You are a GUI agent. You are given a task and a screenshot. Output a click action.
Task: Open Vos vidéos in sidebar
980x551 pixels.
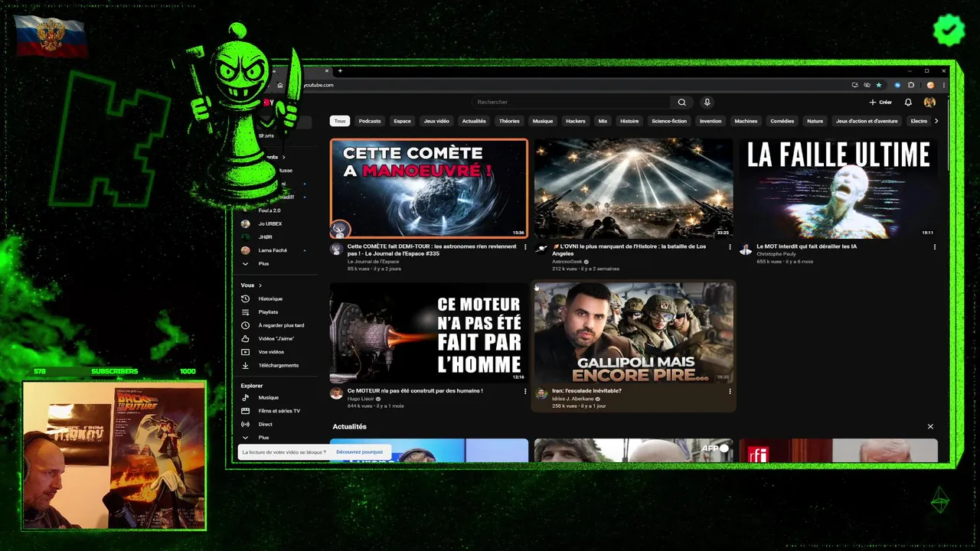[271, 352]
